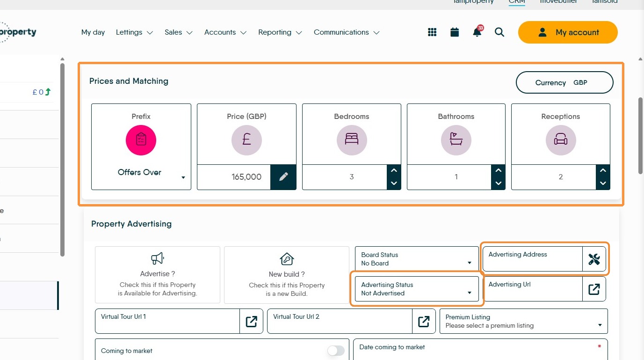Viewport: 644px width, 360px height.
Task: Open the Advertising Status dropdown
Action: [417, 289]
